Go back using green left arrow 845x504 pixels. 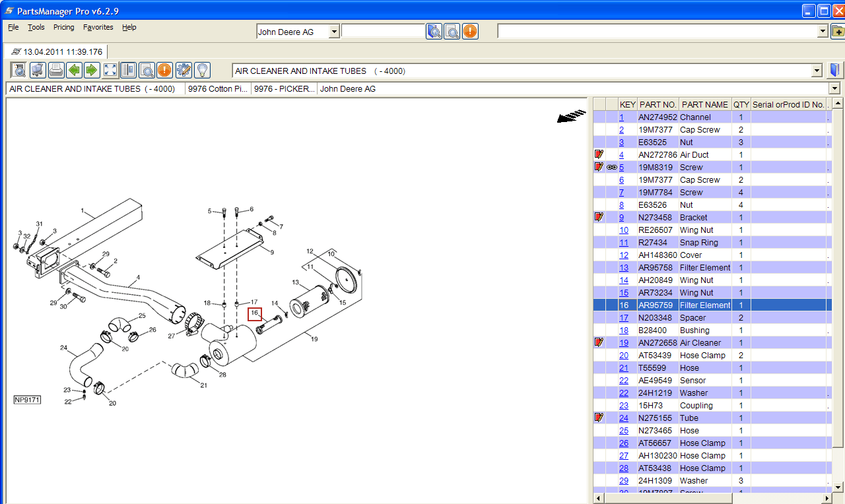point(75,70)
